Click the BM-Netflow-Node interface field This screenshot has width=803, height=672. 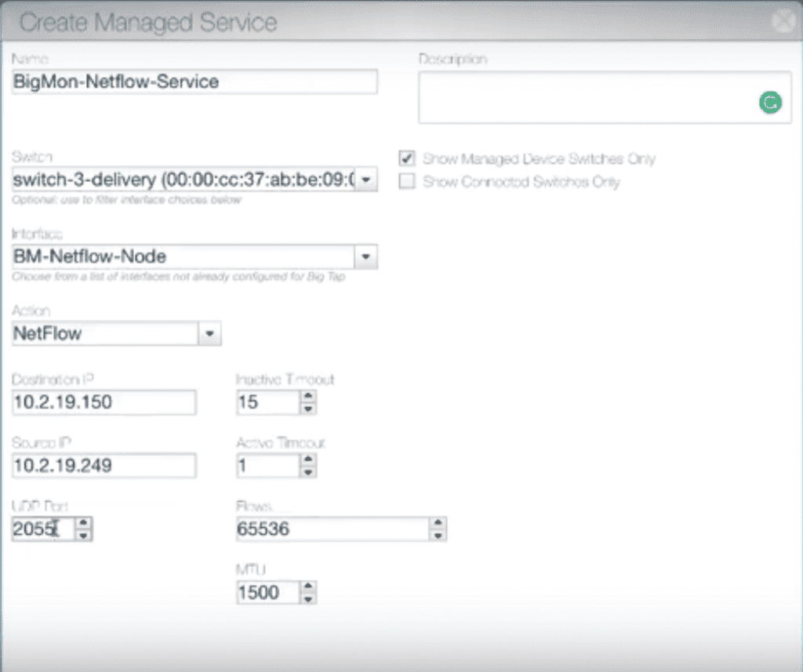click(x=183, y=256)
